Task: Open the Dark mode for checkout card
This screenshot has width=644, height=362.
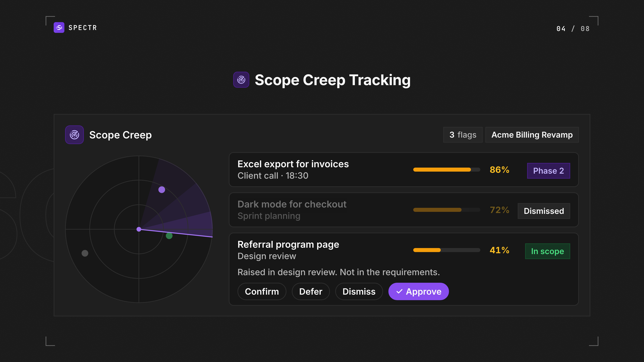Action: [x=404, y=210]
